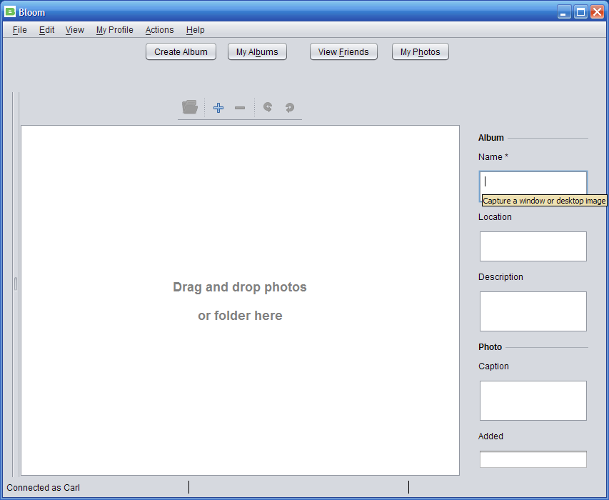The height and width of the screenshot is (500, 609).
Task: Click the rotate clockwise icon
Action: tap(290, 107)
